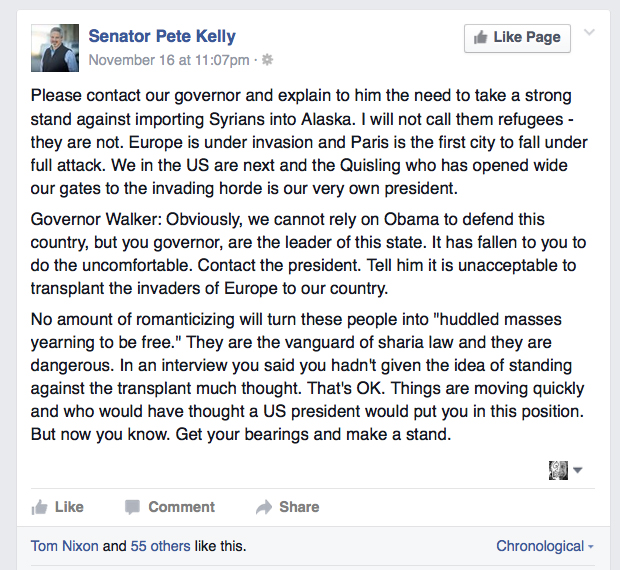
Task: Open the dropdown arrow beside the small avatar
Action: pyautogui.click(x=578, y=470)
